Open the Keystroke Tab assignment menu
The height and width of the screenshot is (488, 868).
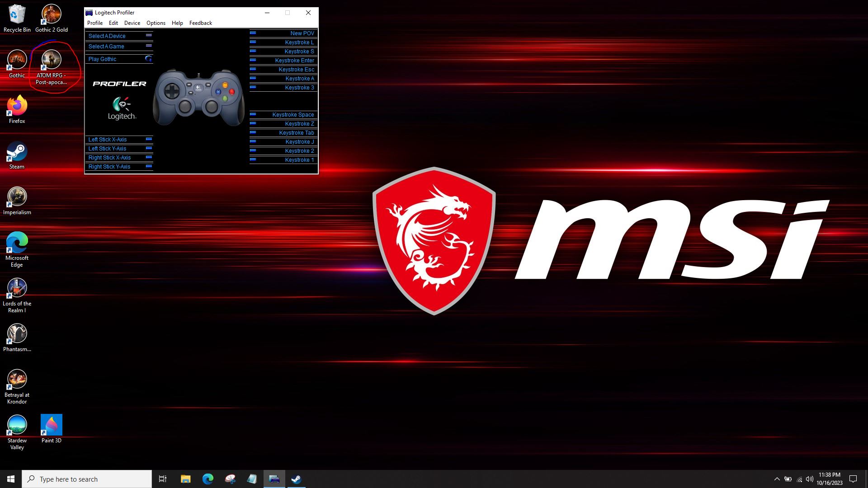(283, 133)
